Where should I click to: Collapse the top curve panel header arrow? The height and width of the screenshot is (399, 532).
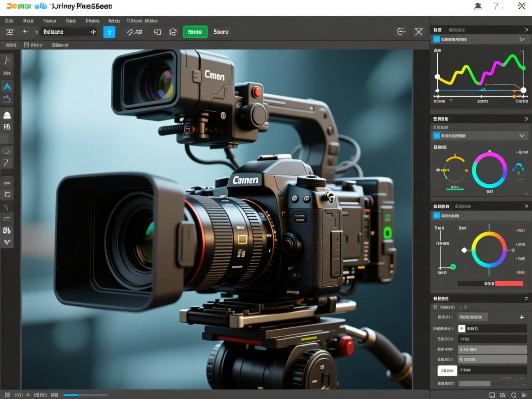526,30
